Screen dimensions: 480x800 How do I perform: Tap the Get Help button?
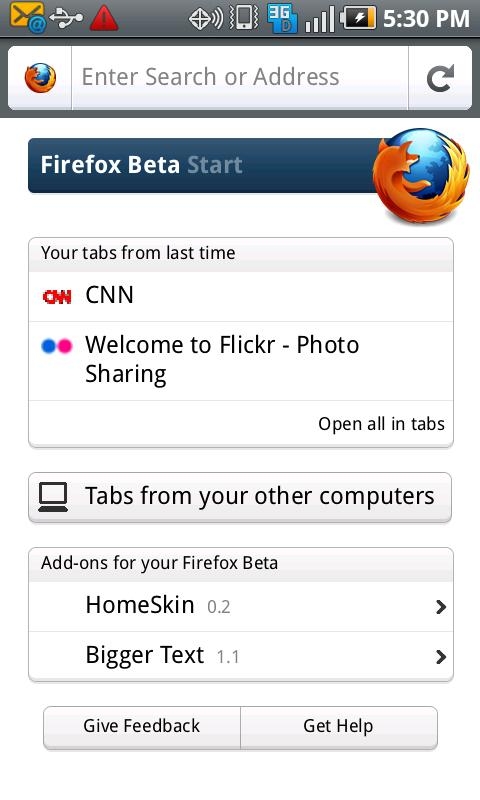pyautogui.click(x=339, y=727)
